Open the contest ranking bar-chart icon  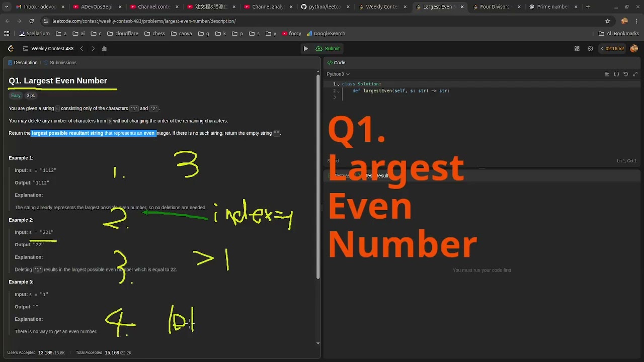(104, 49)
